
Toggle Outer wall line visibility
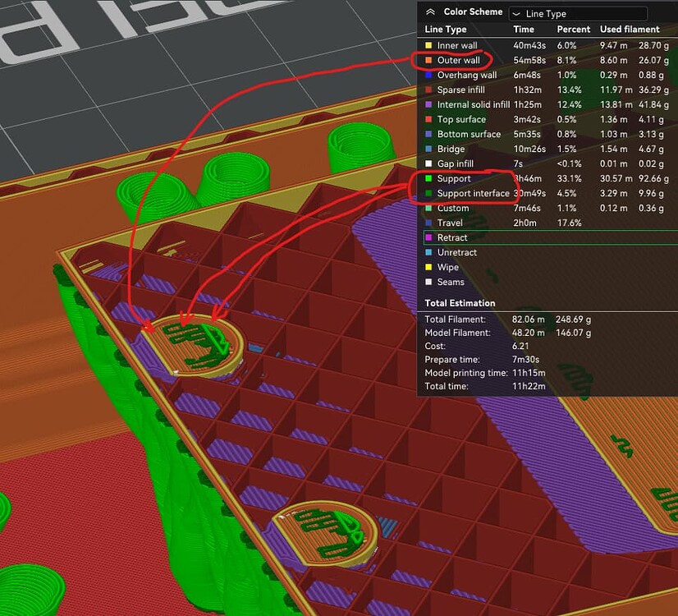458,60
